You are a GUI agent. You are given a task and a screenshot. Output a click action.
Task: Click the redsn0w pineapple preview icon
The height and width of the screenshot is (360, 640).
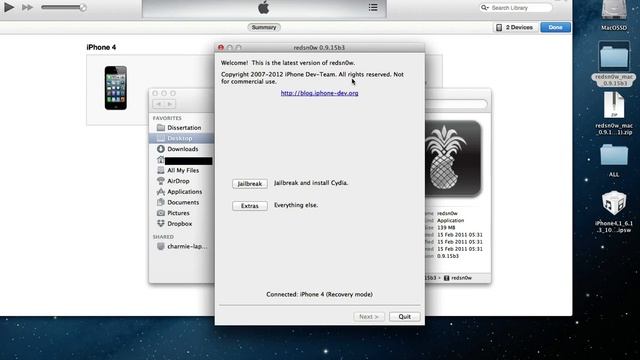453,158
